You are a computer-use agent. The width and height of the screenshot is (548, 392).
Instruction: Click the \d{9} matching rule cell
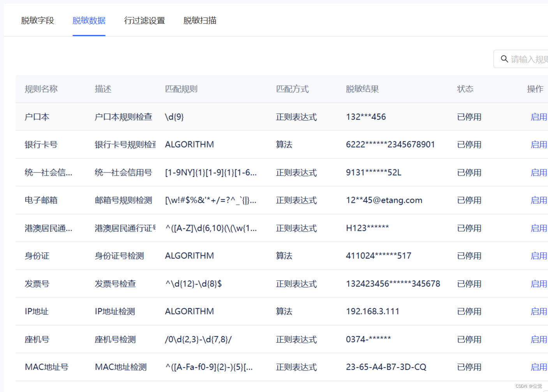click(x=174, y=117)
